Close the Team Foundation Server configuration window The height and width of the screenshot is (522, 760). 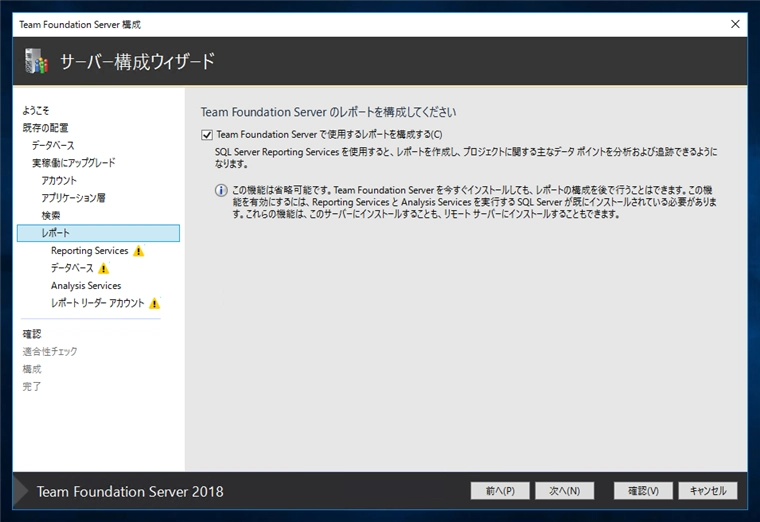(735, 24)
